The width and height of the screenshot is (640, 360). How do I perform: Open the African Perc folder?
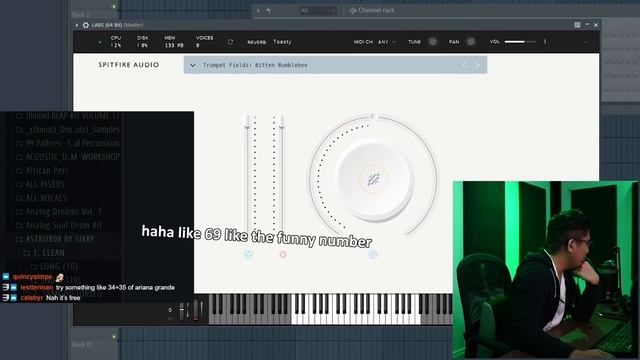[42, 171]
